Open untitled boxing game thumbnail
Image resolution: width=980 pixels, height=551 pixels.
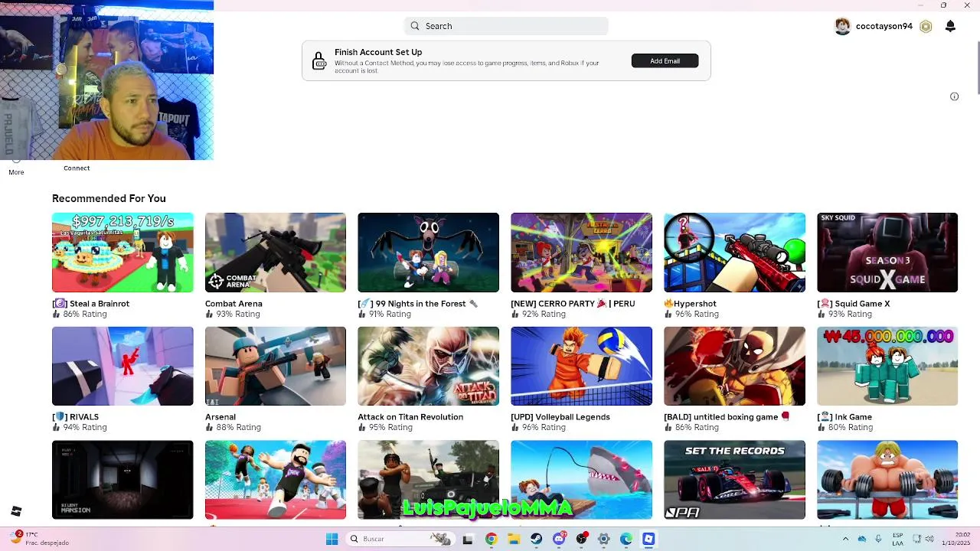734,366
